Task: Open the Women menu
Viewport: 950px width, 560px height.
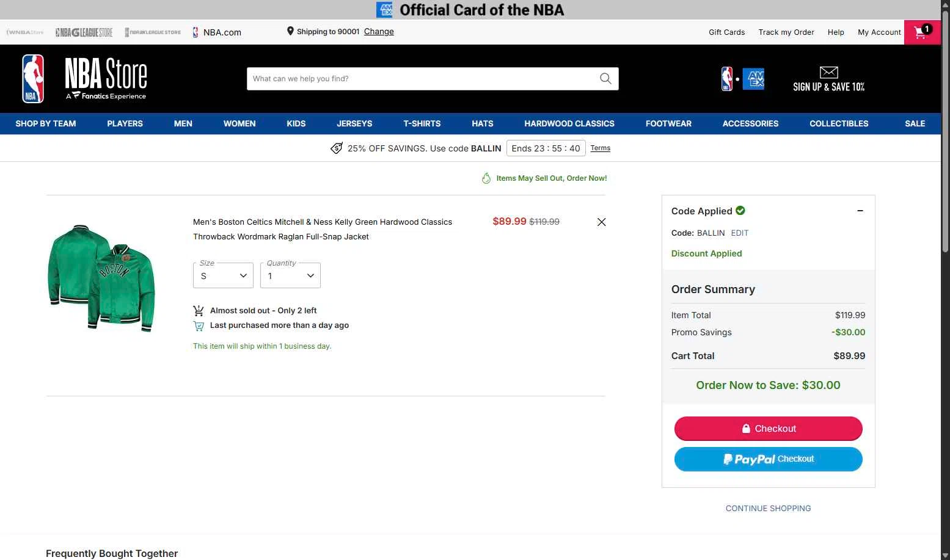Action: click(x=239, y=123)
